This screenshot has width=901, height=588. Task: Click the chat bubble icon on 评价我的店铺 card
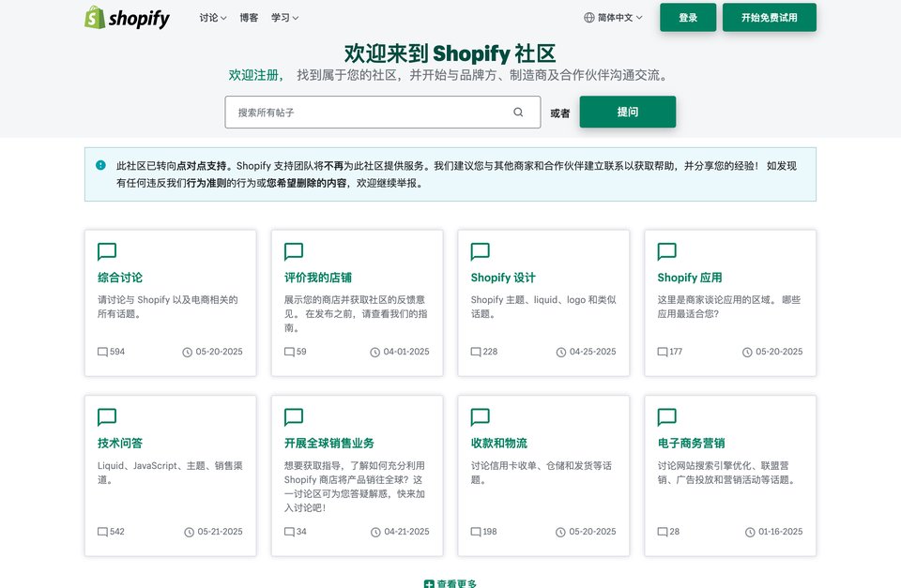[294, 251]
